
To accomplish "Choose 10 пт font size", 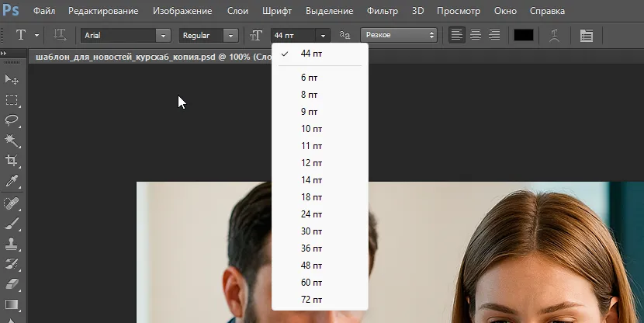I will click(x=320, y=129).
